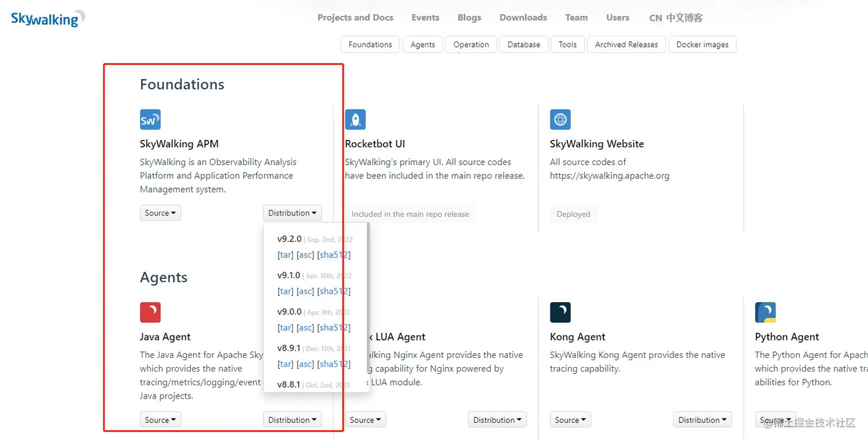868x441 pixels.
Task: Jump to Archived Releases section
Action: (x=626, y=44)
